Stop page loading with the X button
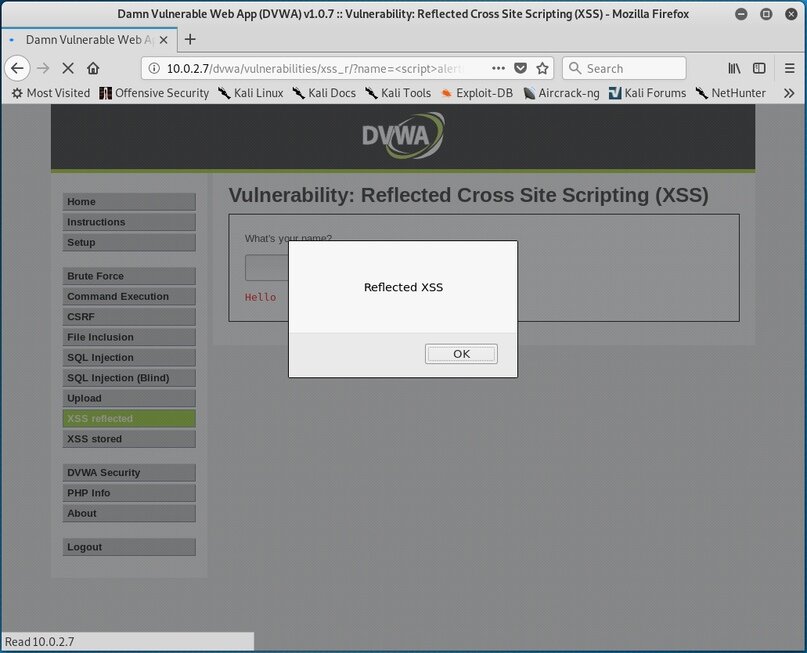Screen dimensions: 807x653 68,68
